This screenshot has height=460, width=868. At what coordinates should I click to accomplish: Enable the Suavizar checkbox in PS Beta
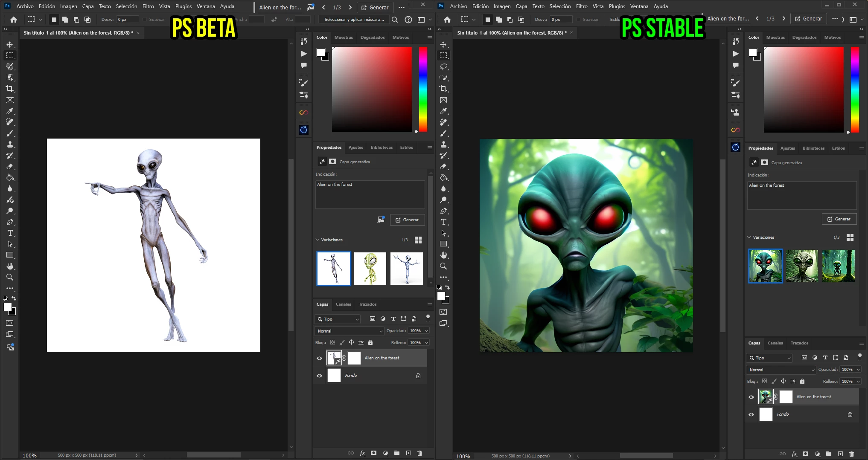point(145,20)
